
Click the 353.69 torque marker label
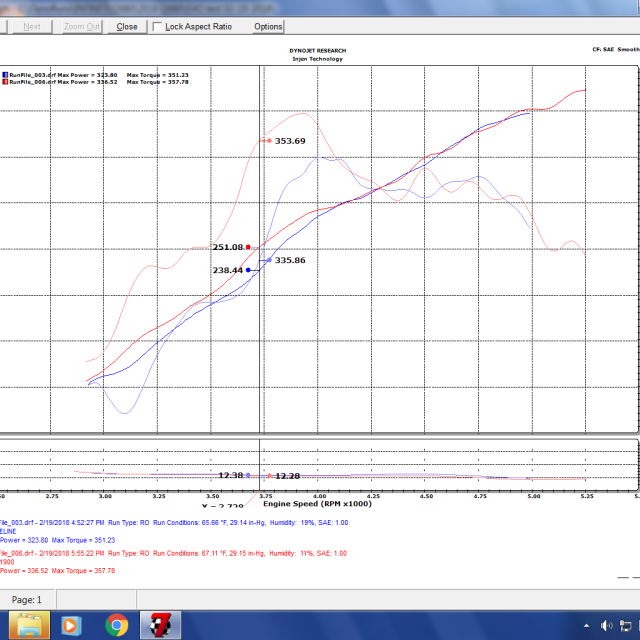tap(290, 141)
